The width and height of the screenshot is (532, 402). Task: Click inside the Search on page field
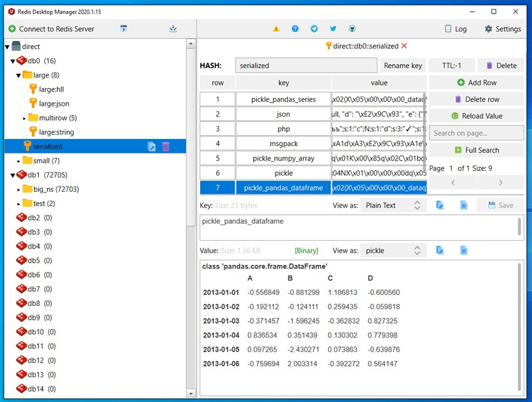point(477,133)
